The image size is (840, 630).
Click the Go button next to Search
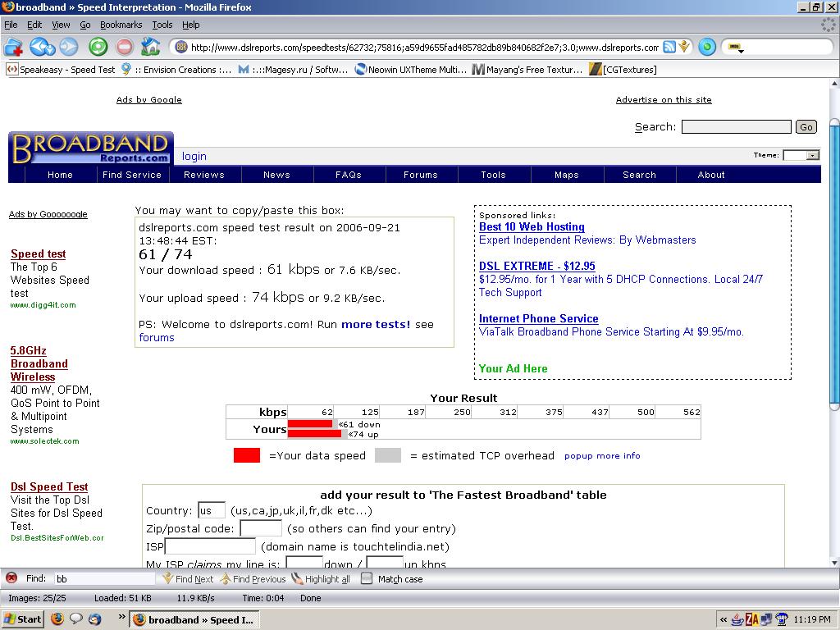click(x=806, y=126)
